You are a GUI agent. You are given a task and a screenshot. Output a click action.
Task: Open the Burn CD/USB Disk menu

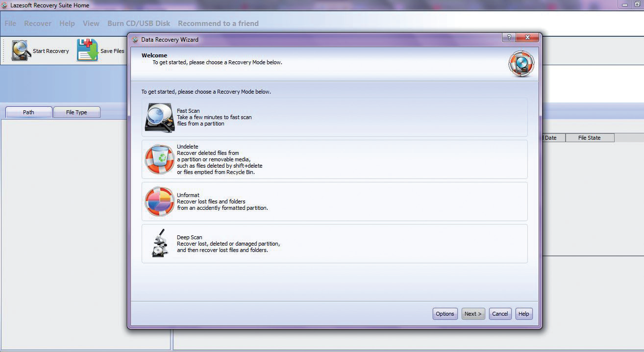(139, 24)
